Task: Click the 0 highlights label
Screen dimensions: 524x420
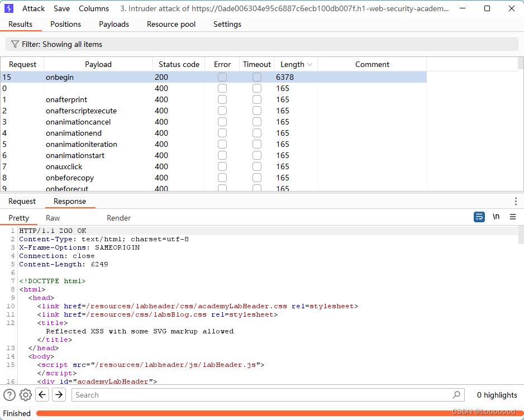Action: click(x=497, y=395)
